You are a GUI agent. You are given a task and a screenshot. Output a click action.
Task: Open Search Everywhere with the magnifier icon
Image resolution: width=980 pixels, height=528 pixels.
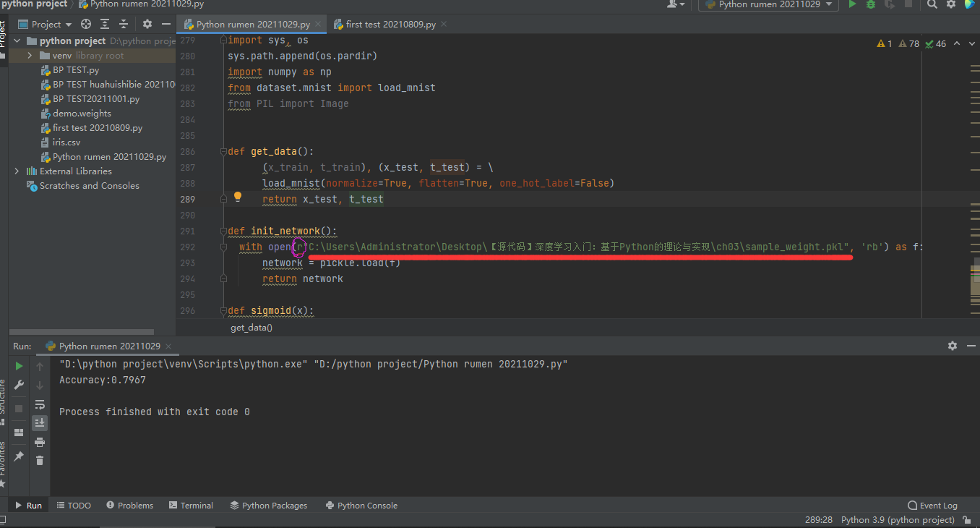932,4
